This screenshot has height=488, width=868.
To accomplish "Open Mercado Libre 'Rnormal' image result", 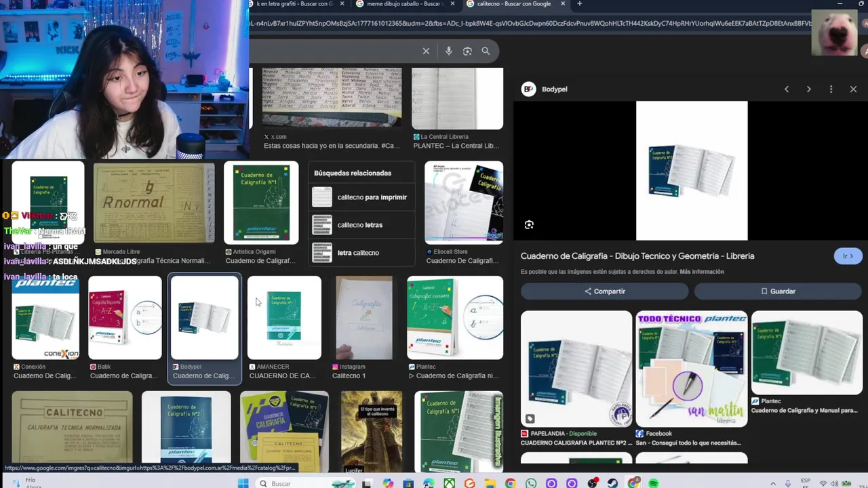I will [x=154, y=202].
